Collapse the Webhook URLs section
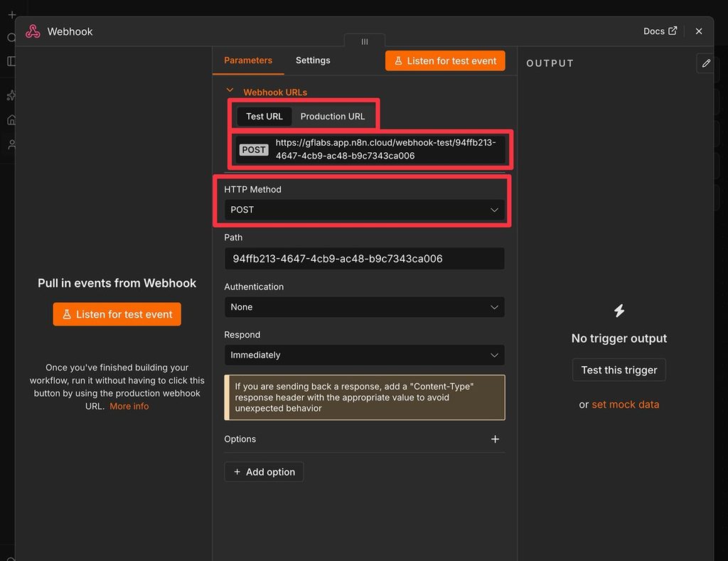This screenshot has width=728, height=561. [x=230, y=90]
